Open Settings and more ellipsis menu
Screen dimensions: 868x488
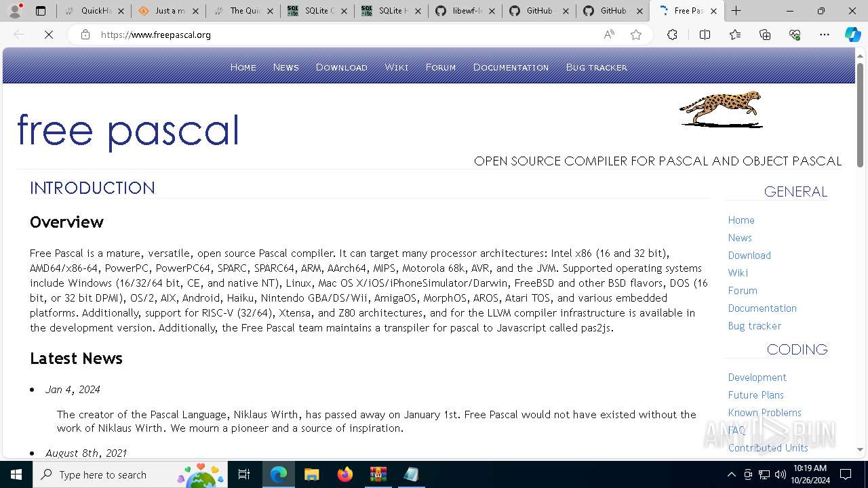825,35
